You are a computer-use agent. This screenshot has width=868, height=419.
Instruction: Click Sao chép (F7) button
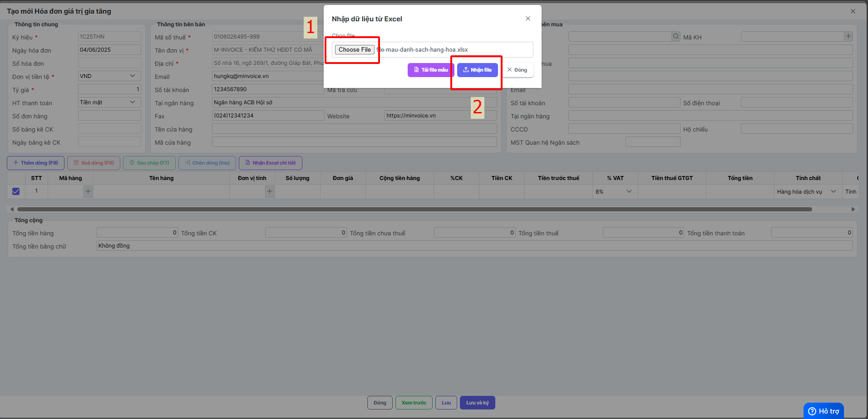pyautogui.click(x=149, y=163)
